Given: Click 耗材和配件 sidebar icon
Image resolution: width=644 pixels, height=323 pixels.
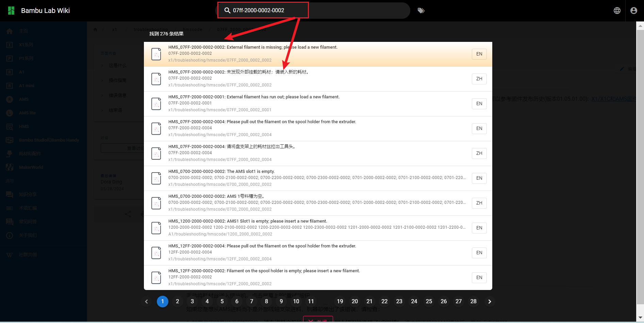Looking at the screenshot, I should pyautogui.click(x=10, y=154).
